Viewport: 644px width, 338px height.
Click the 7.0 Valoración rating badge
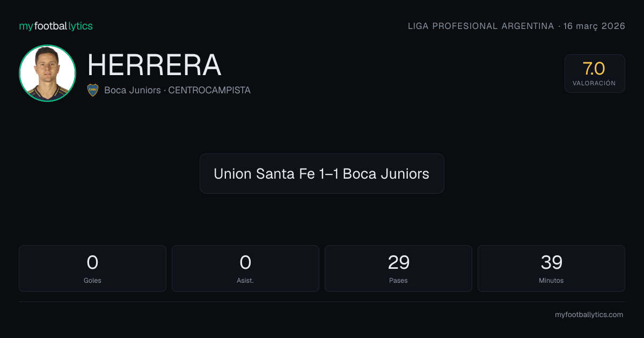[x=595, y=74]
